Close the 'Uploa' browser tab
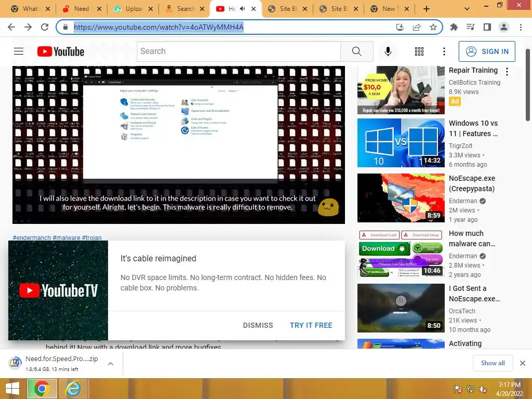Viewport: 532px width, 399px height. [151, 9]
